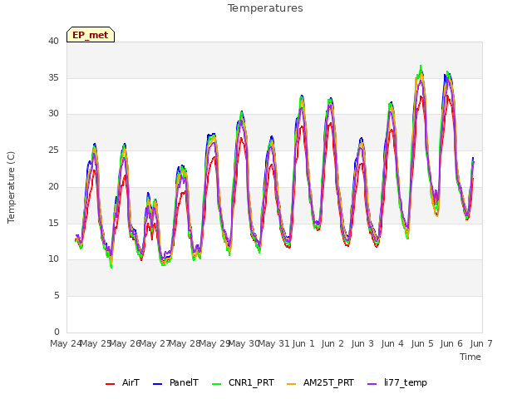Click the Temperatures chart title
The image size is (532, 399).
coord(265,8)
